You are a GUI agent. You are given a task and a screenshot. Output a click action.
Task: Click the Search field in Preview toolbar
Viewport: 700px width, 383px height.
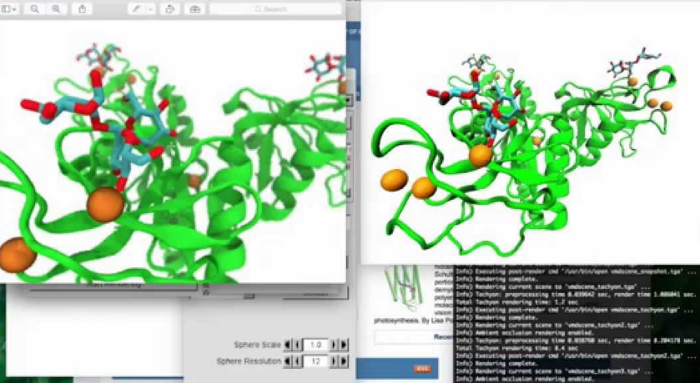[275, 9]
